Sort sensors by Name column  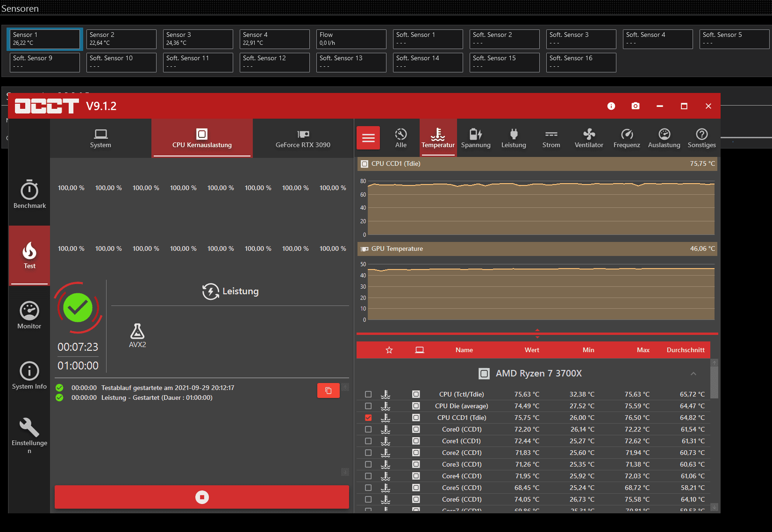click(x=464, y=350)
